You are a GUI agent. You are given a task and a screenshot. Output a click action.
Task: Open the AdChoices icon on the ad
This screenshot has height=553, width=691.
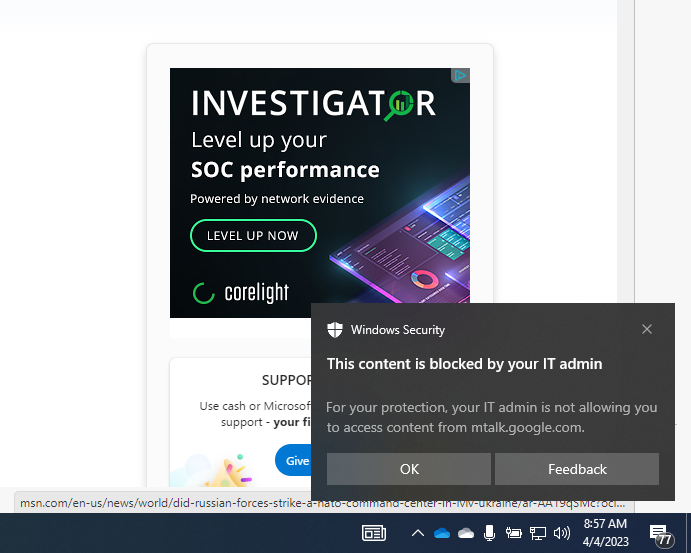(460, 76)
